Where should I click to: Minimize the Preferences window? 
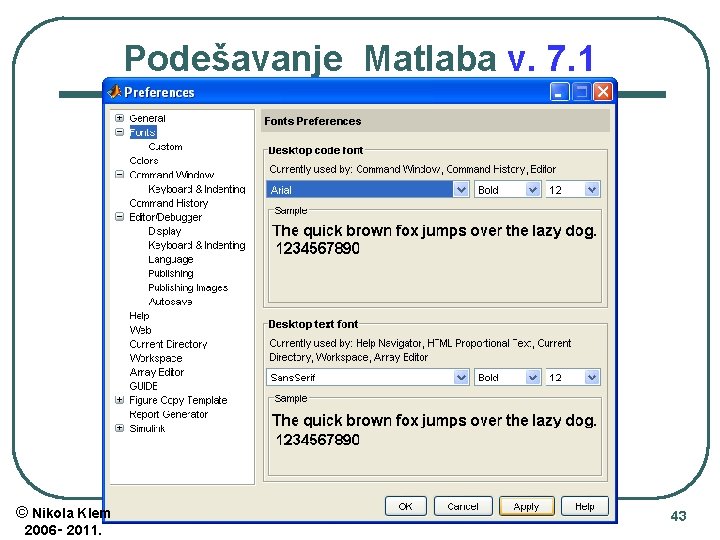[x=559, y=92]
